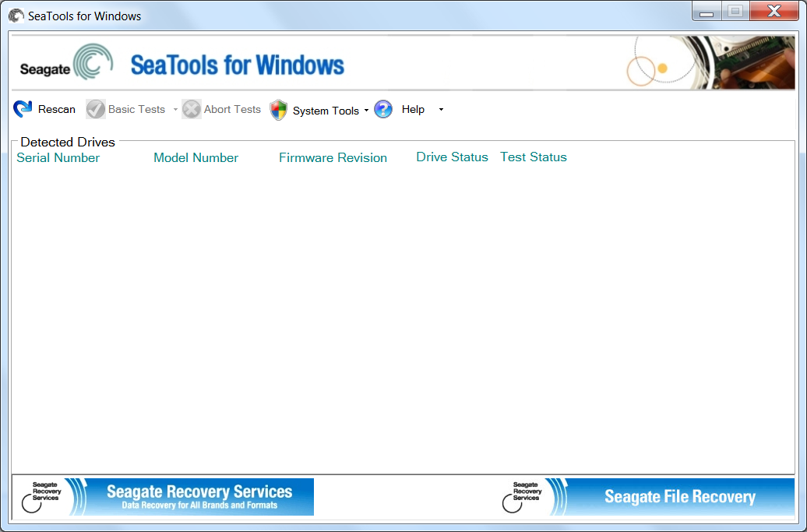Expand the System Tools dropdown arrow
Screen dimensions: 807x532
[366, 111]
